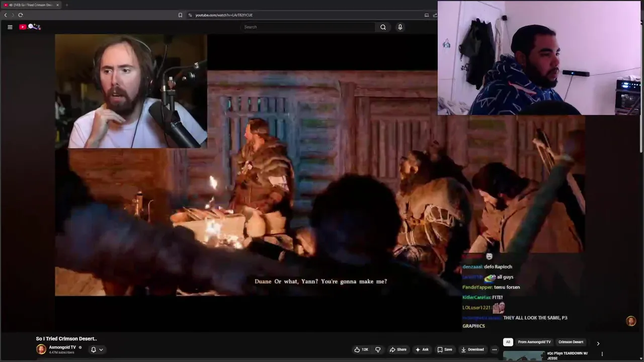Bookmark this page with the bookmark icon

pyautogui.click(x=180, y=15)
